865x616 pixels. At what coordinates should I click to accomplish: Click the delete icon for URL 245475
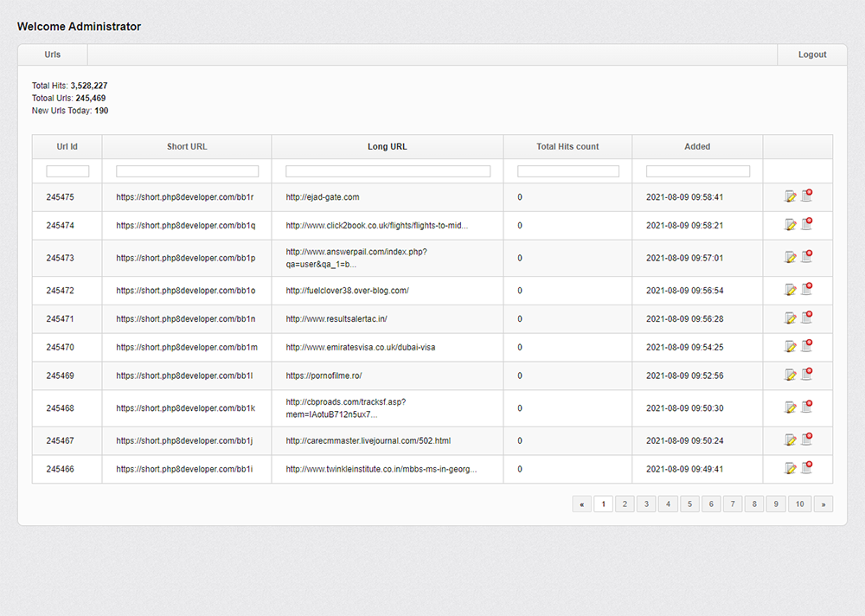(x=806, y=196)
